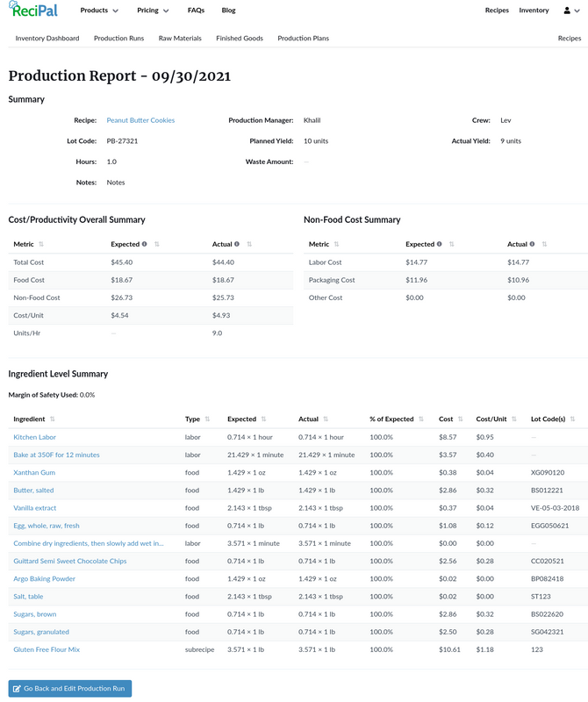Image resolution: width=588 pixels, height=702 pixels.
Task: Switch to Production Runs tab
Action: [x=118, y=39]
